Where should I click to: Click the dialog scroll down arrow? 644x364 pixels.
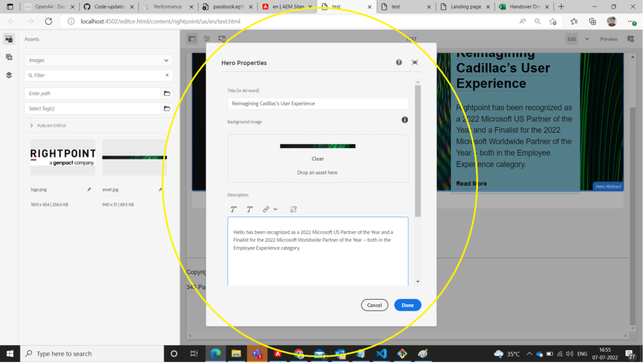[x=418, y=282]
